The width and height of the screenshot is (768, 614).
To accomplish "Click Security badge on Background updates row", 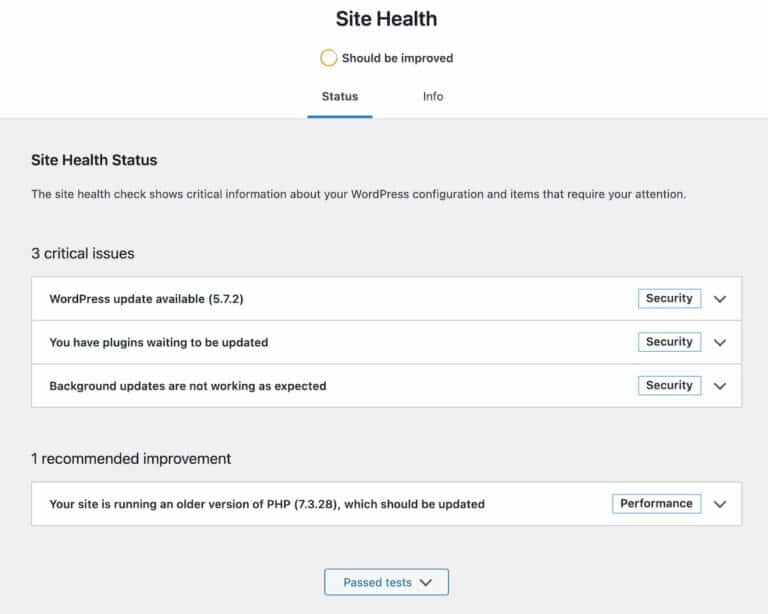I will pyautogui.click(x=669, y=385).
